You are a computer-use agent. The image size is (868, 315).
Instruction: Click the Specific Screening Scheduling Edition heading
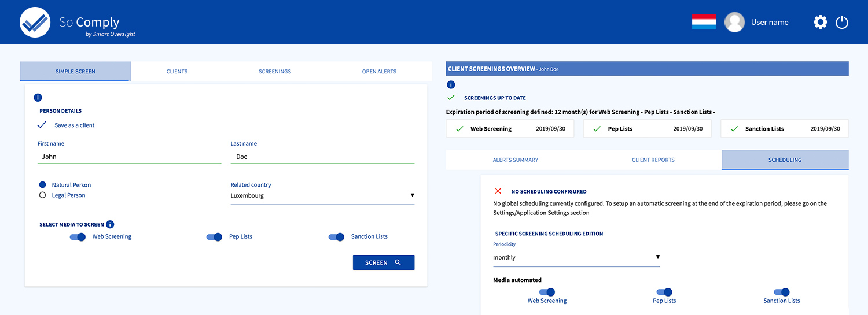[549, 234]
